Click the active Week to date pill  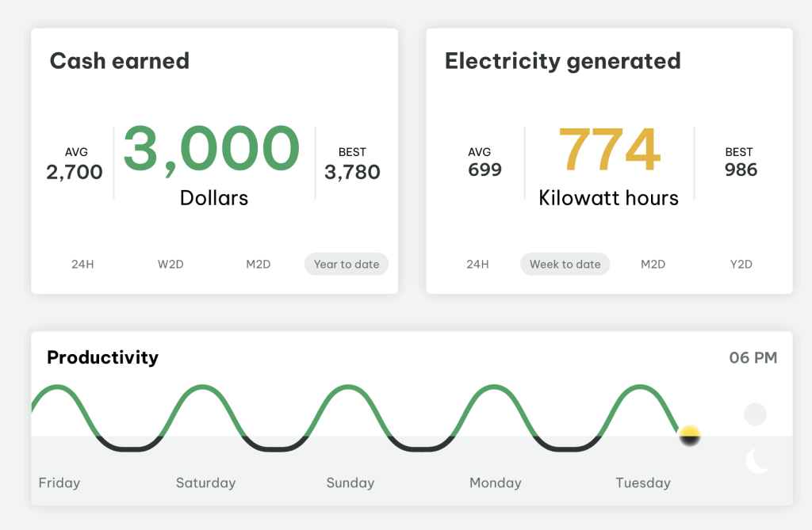tap(565, 264)
